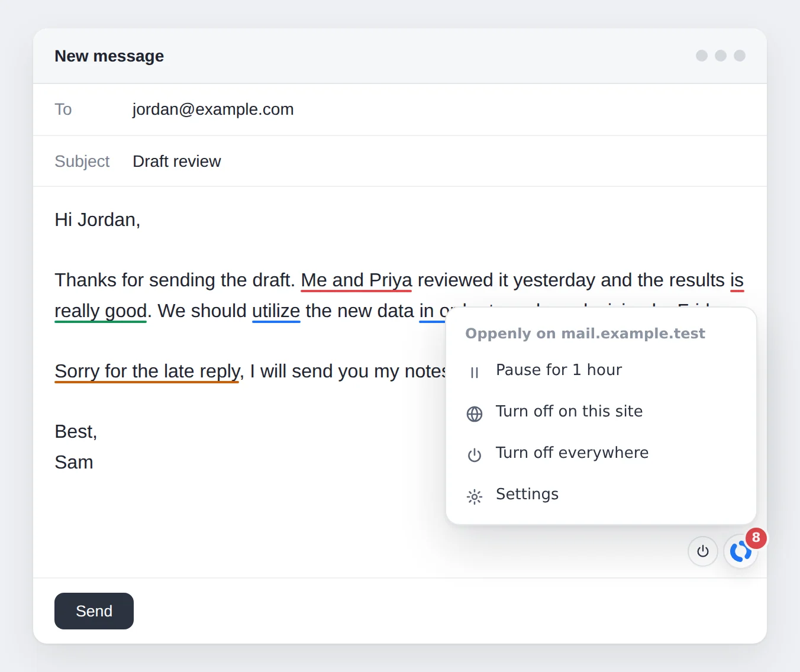The image size is (800, 672).
Task: Click the underlined word 'is' after results
Action: (x=737, y=280)
